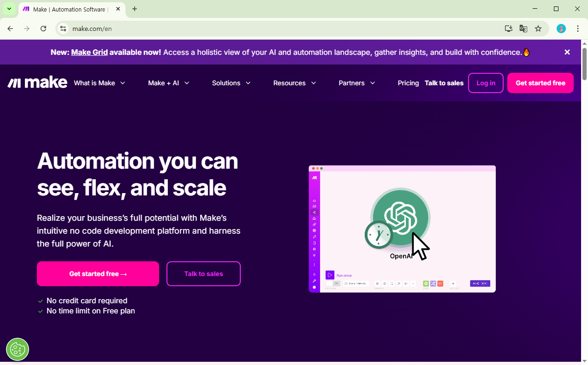Open the Make Grid link in banner
This screenshot has width=588, height=365.
click(89, 52)
